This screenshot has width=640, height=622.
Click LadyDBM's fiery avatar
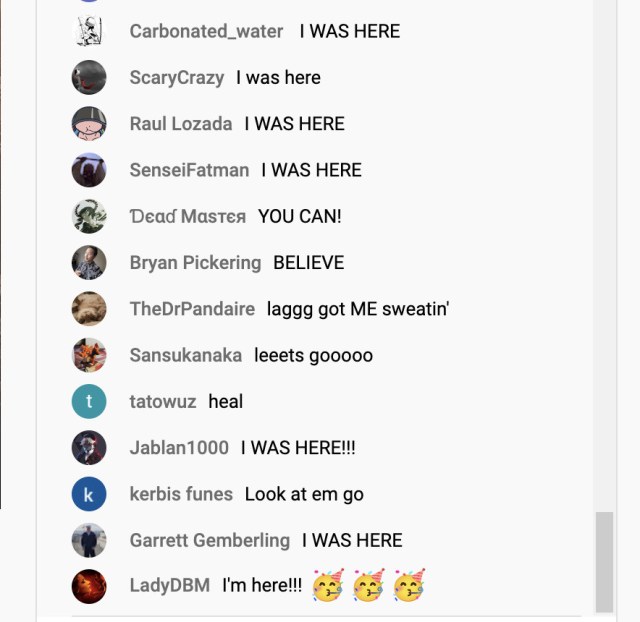tap(89, 586)
